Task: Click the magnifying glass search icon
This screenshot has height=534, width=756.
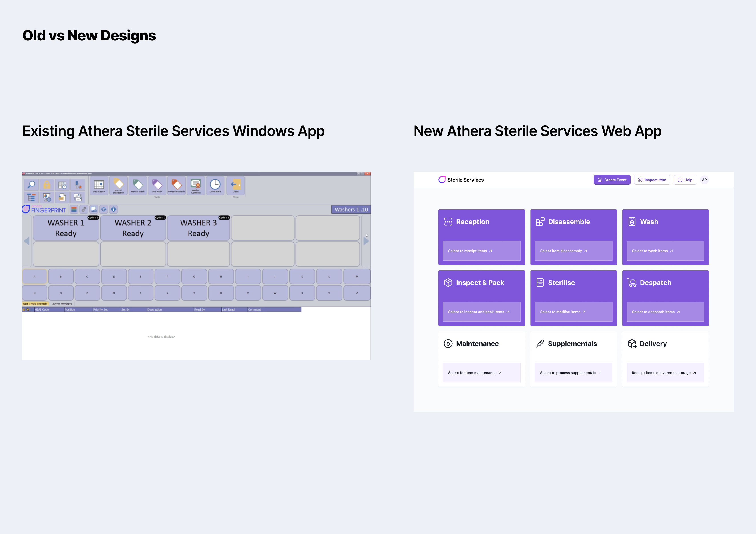Action: (32, 184)
